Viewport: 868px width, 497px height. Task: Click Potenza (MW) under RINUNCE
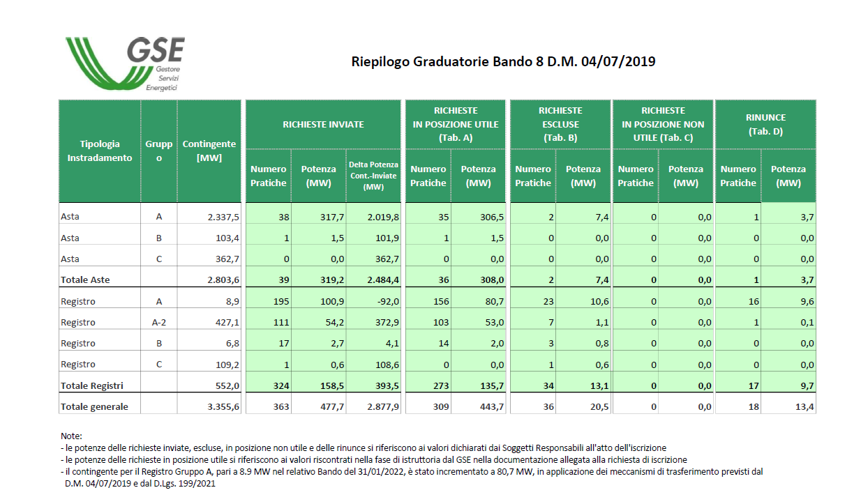tap(788, 176)
